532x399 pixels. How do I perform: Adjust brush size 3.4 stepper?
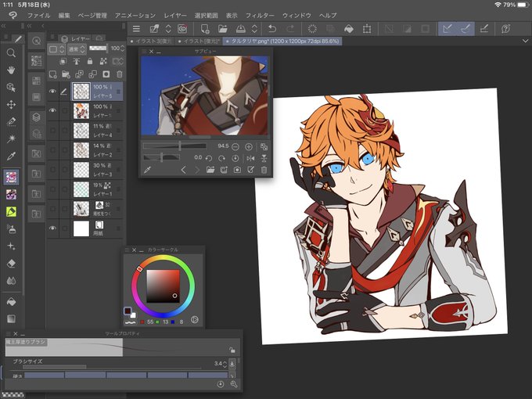point(225,364)
